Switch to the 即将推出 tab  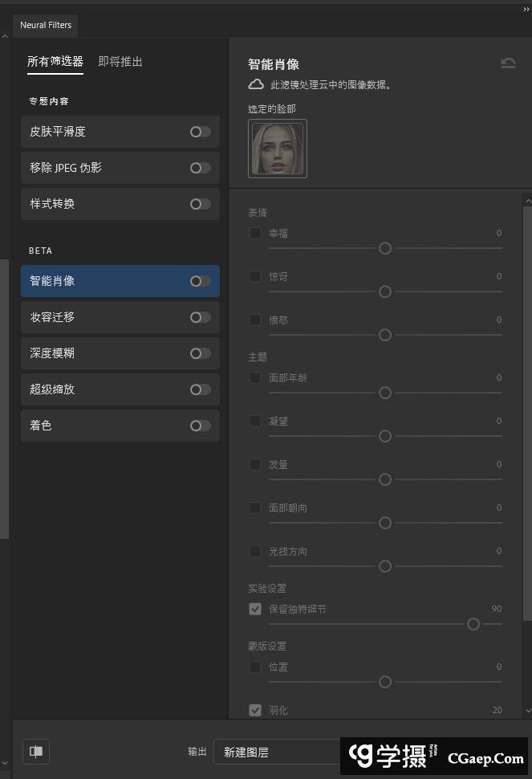120,62
